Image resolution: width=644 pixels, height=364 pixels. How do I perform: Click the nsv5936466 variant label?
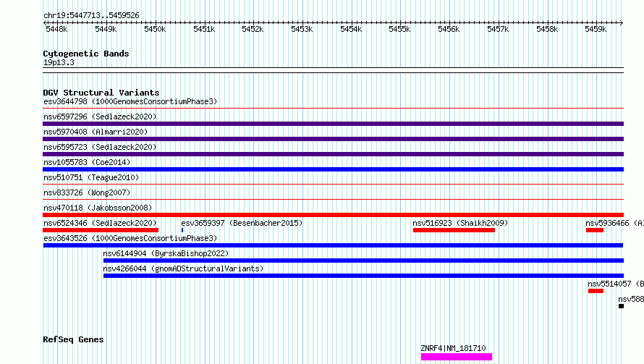tap(614, 223)
